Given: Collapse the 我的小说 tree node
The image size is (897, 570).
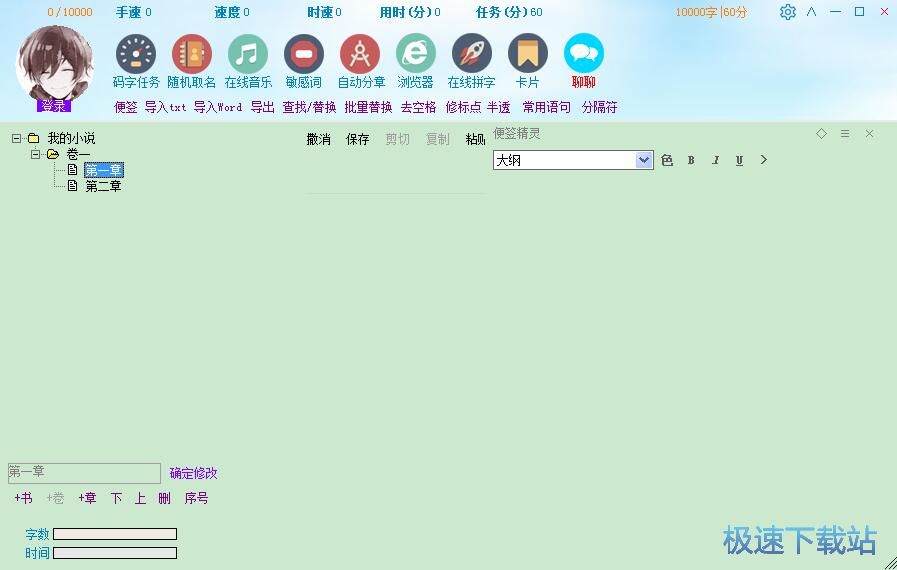Looking at the screenshot, I should [17, 138].
